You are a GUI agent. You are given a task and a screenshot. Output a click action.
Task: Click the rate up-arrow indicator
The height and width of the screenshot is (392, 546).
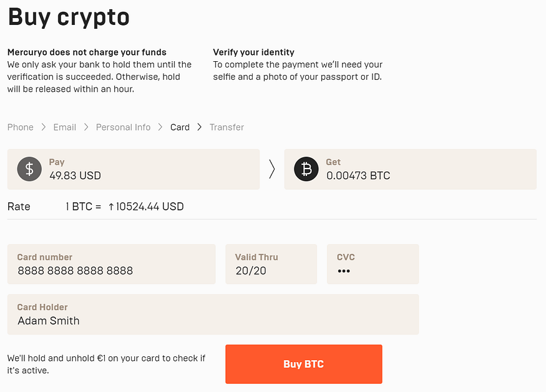tap(111, 207)
